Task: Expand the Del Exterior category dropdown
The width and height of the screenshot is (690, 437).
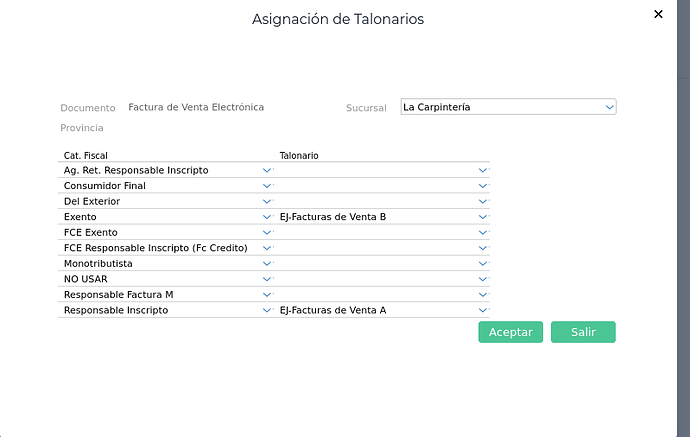Action: pos(266,202)
